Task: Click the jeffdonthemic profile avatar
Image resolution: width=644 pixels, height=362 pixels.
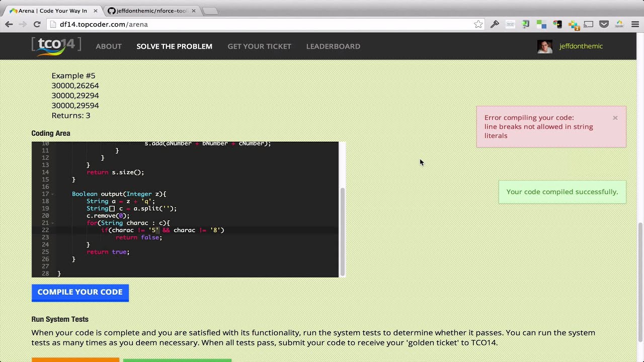Action: (544, 46)
